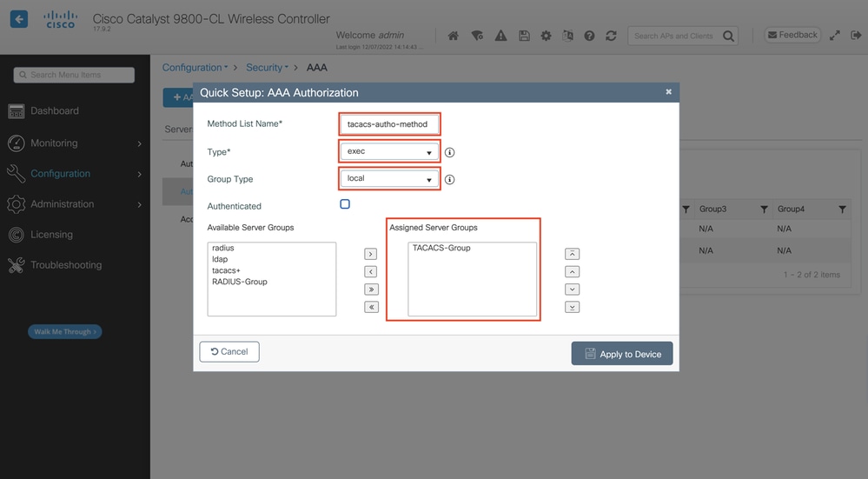Move all server groups to assigned
This screenshot has height=479, width=868.
click(371, 289)
